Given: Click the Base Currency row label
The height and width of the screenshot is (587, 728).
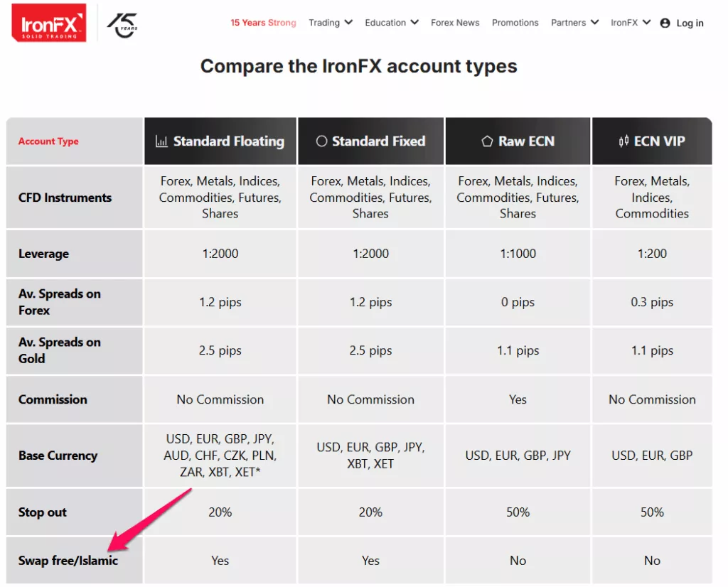Looking at the screenshot, I should coord(58,456).
